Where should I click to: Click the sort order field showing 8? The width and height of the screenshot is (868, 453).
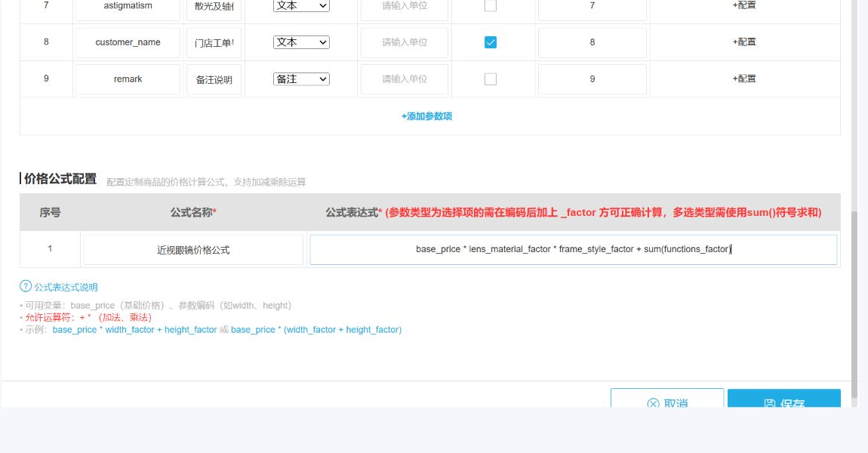(x=593, y=42)
